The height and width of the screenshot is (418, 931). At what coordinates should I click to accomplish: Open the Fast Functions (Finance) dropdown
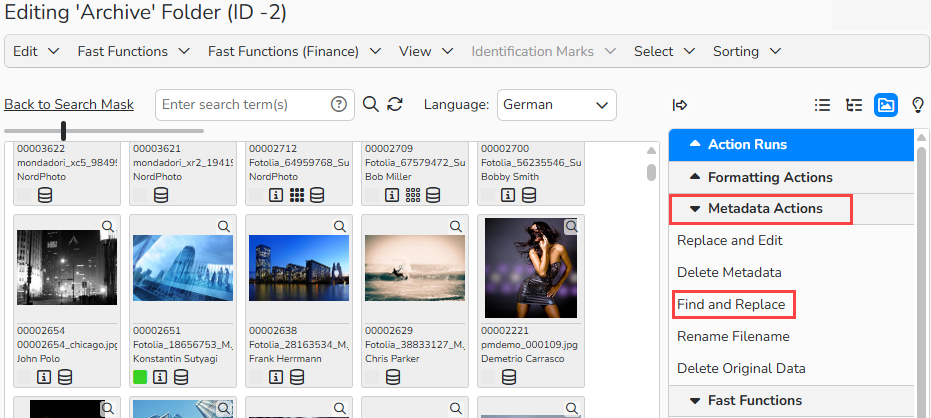[x=294, y=51]
